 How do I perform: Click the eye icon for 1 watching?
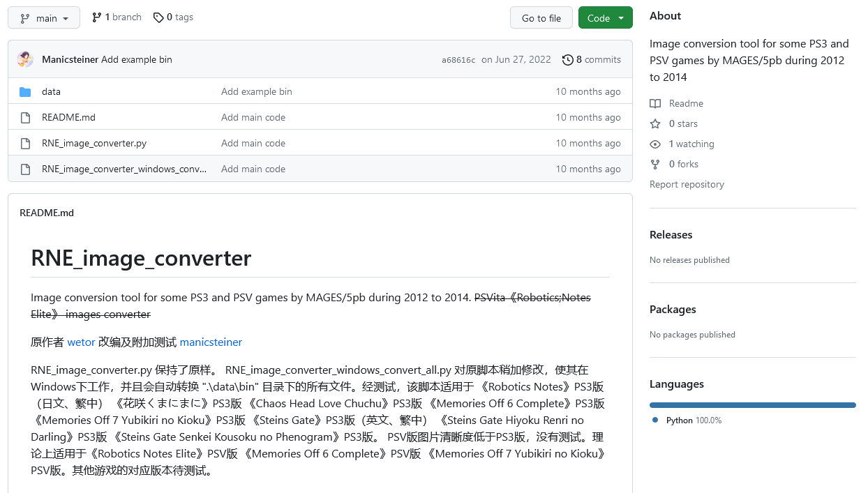pos(655,144)
